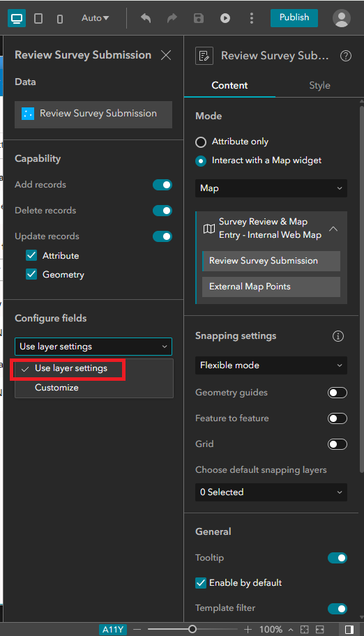Viewport: 364px width, 636px height.
Task: Select the mobile phone view icon
Action: pyautogui.click(x=60, y=19)
